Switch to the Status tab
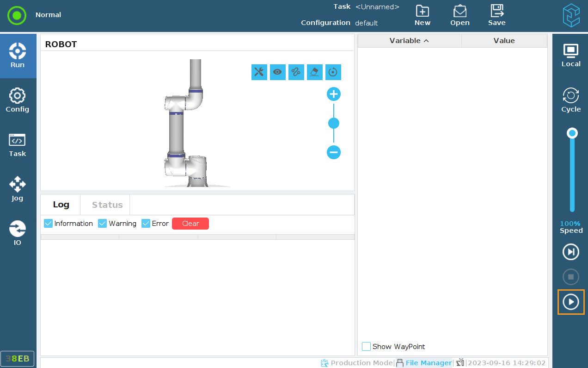 click(x=107, y=205)
